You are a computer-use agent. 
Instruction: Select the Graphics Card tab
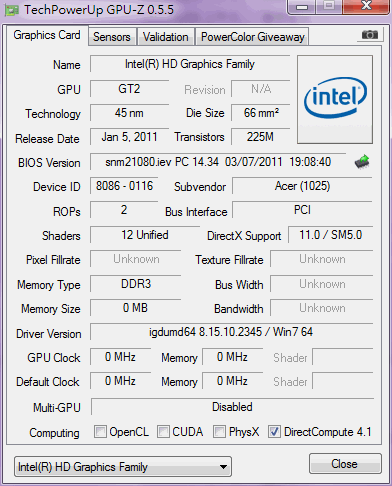click(47, 35)
